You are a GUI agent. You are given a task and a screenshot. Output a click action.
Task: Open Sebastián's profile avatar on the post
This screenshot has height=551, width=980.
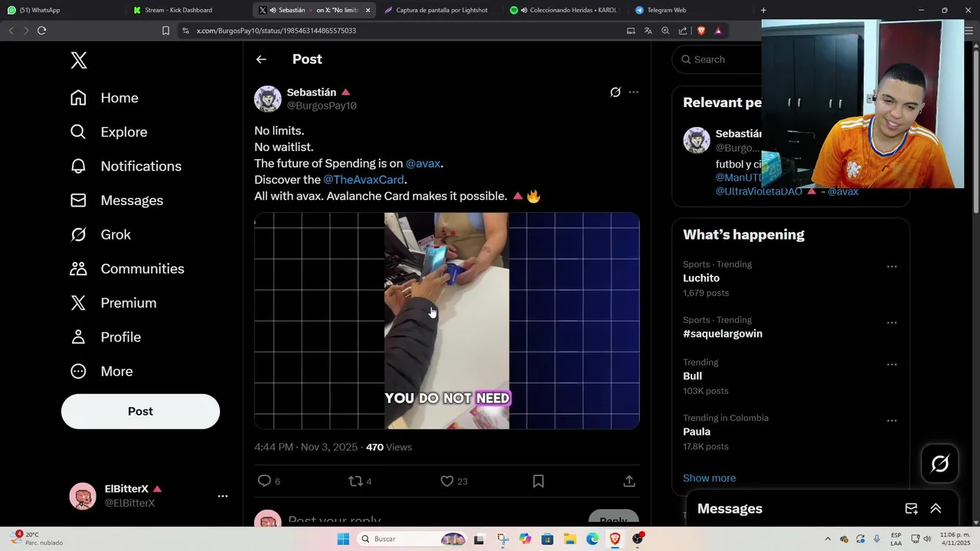pyautogui.click(x=268, y=99)
